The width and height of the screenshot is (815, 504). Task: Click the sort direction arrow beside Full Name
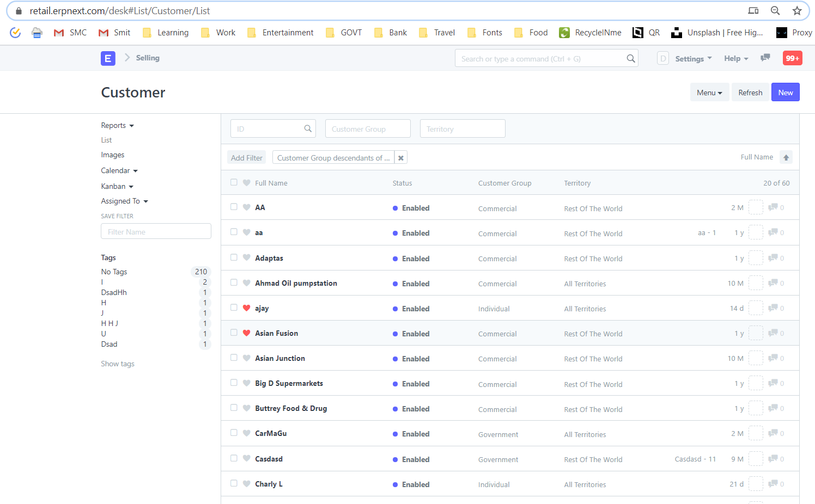click(x=786, y=157)
